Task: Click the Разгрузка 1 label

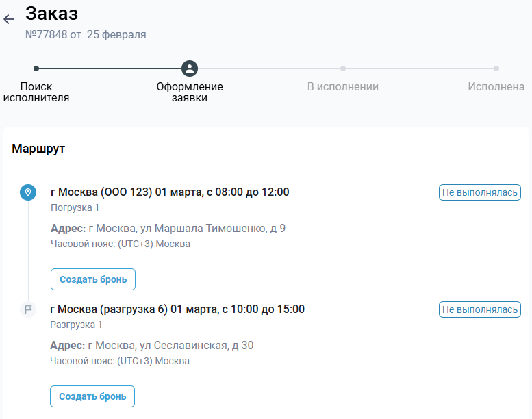Action: 76,325
